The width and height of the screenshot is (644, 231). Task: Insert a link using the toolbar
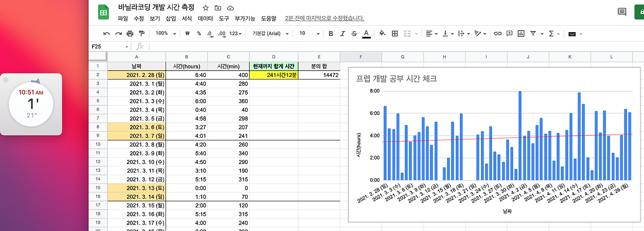498,33
